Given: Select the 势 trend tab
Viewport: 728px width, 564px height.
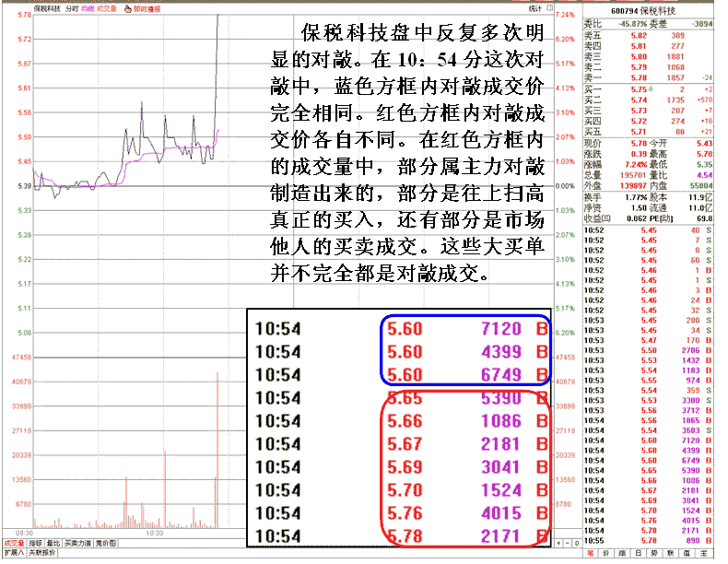Looking at the screenshot, I should point(654,553).
